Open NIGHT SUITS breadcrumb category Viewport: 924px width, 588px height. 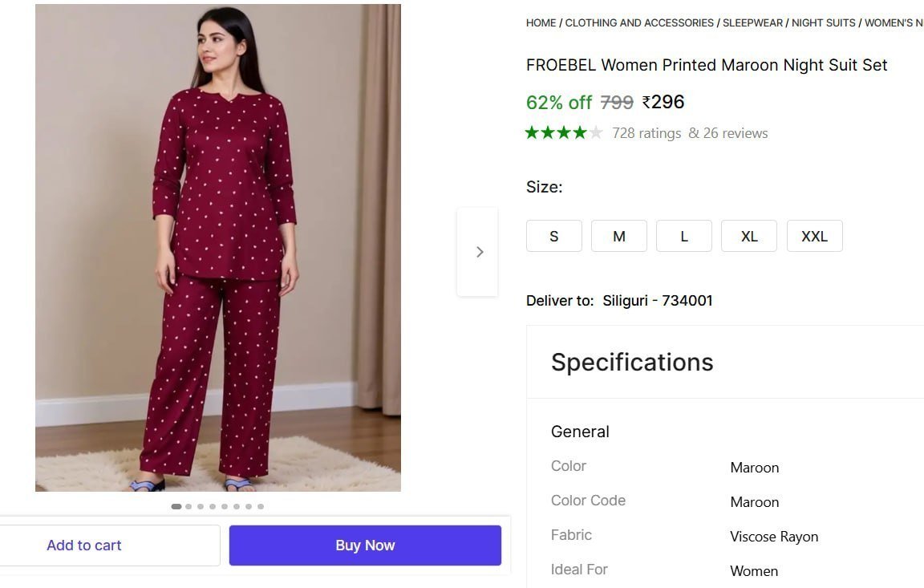823,23
